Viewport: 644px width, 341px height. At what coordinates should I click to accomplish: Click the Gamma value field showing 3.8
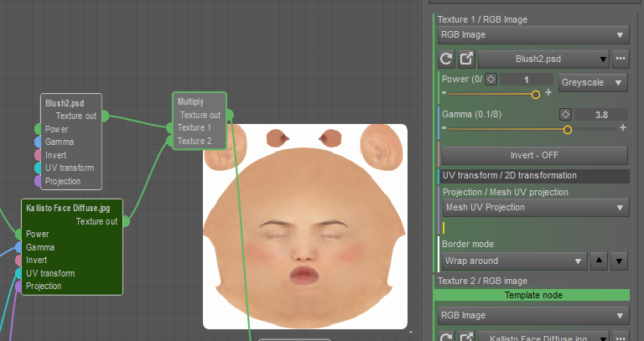[601, 115]
